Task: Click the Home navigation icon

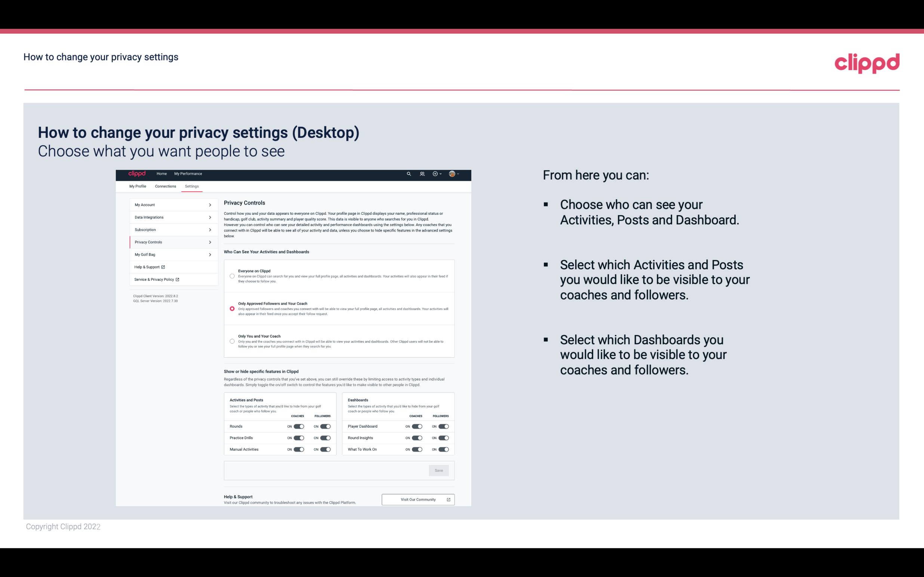Action: tap(161, 174)
